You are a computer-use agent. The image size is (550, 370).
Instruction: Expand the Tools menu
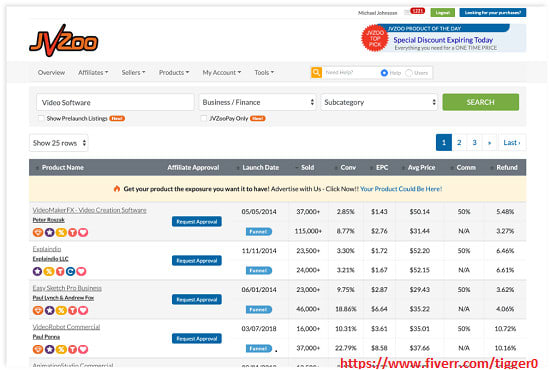(x=264, y=73)
